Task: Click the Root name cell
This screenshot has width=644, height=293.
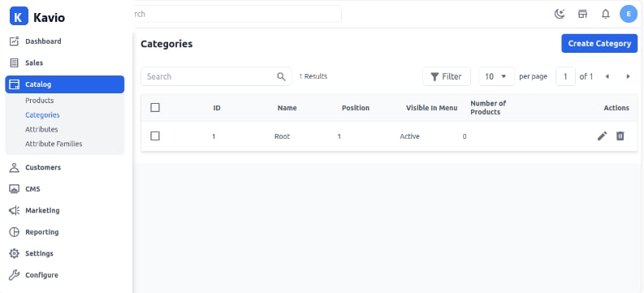Action: coord(282,136)
